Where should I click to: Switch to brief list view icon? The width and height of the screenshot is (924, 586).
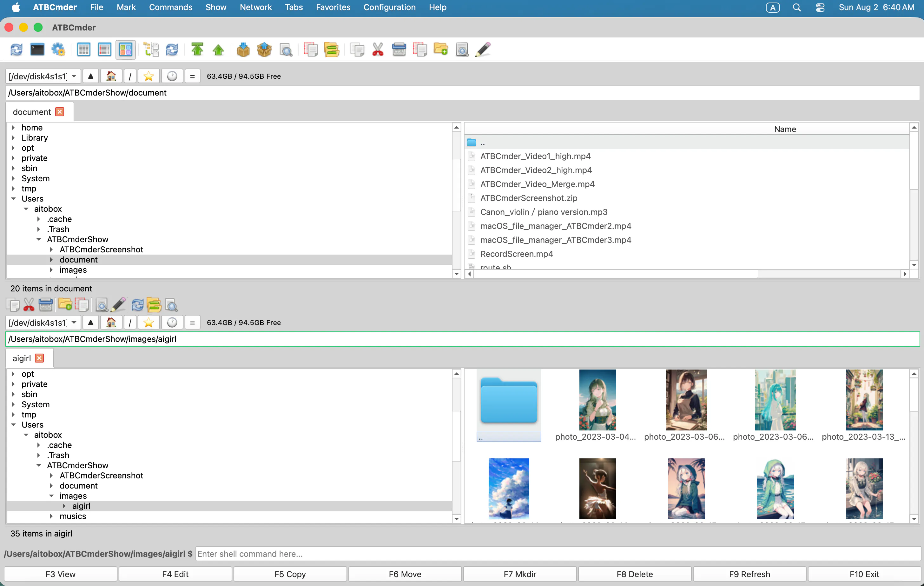(x=84, y=50)
